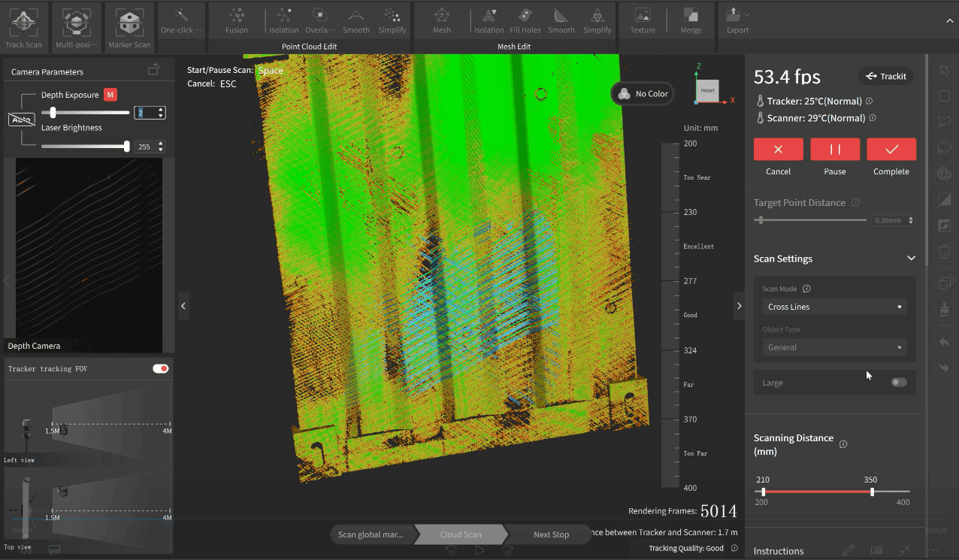Switch to Scan global markers step
Screen dimensions: 959x560
[371, 534]
